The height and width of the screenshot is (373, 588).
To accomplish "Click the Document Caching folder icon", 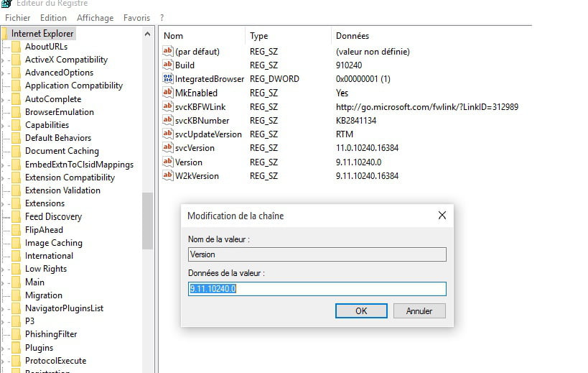I will 16,151.
